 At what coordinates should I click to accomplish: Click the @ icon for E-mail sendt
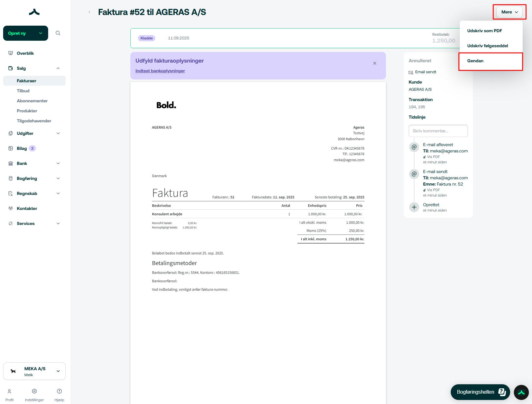(414, 174)
